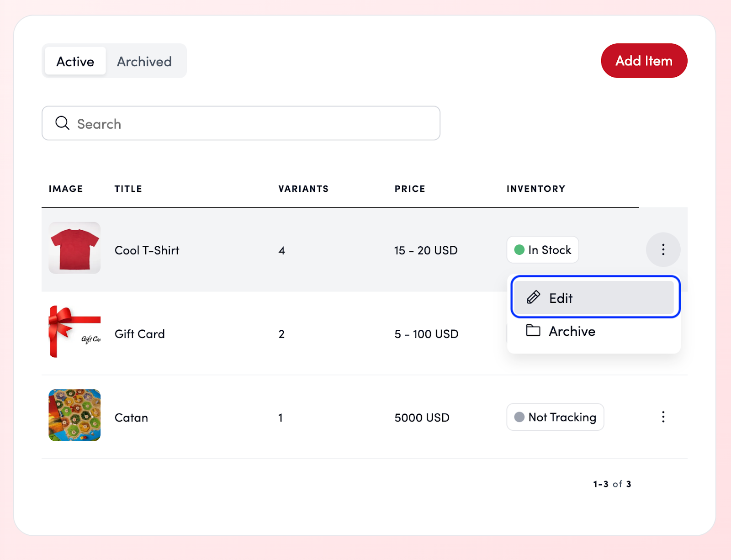The height and width of the screenshot is (560, 731).
Task: Open the red t-shirt product image
Action: coord(74,248)
